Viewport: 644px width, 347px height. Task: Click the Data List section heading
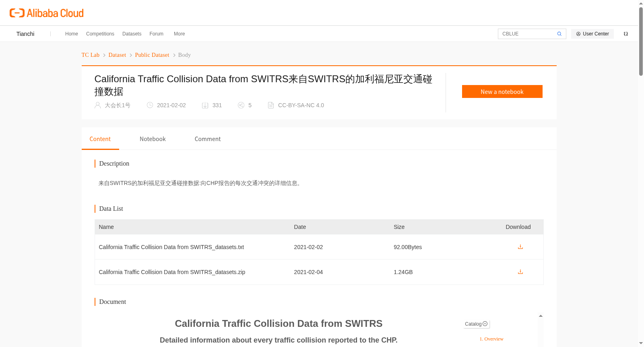[x=111, y=209]
